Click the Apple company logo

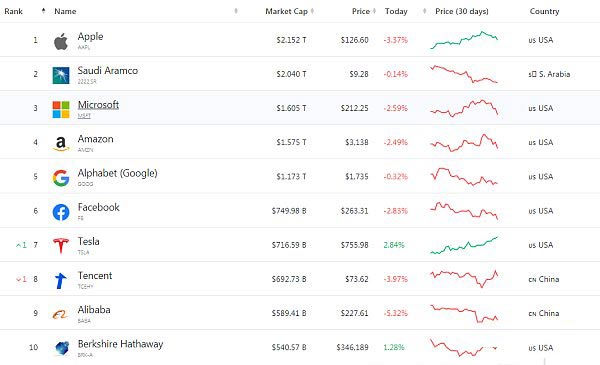point(61,41)
